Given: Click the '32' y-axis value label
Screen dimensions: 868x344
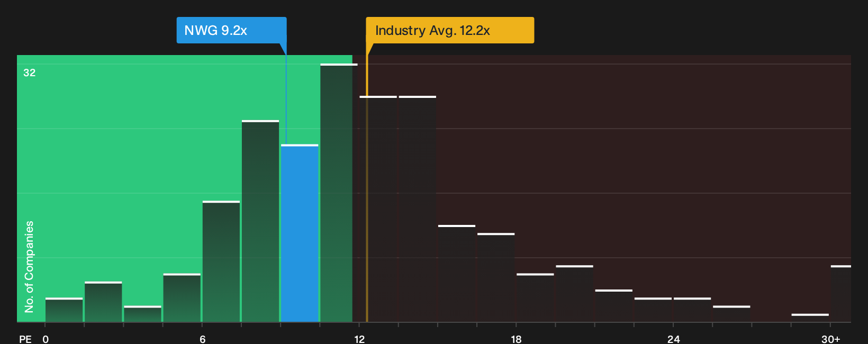Looking at the screenshot, I should (30, 73).
